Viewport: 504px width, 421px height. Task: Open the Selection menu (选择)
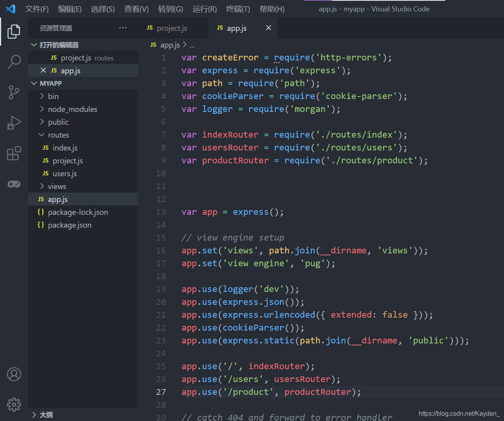[103, 9]
